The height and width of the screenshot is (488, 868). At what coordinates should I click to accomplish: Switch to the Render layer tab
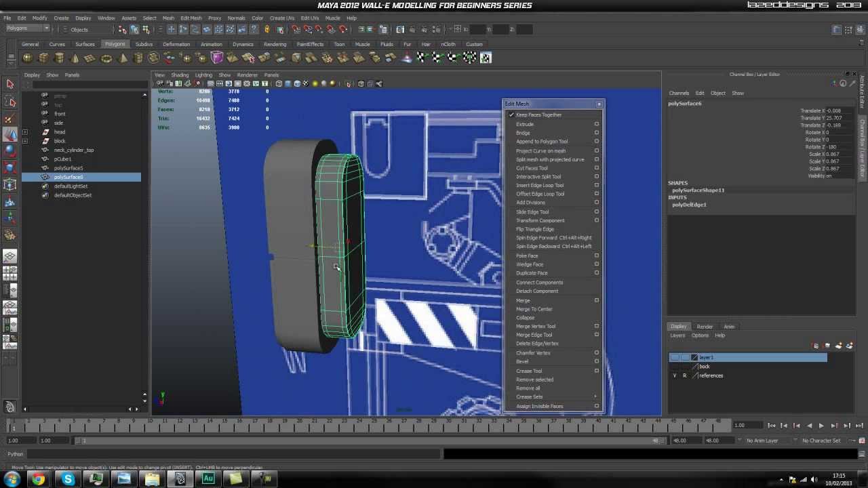click(705, 327)
